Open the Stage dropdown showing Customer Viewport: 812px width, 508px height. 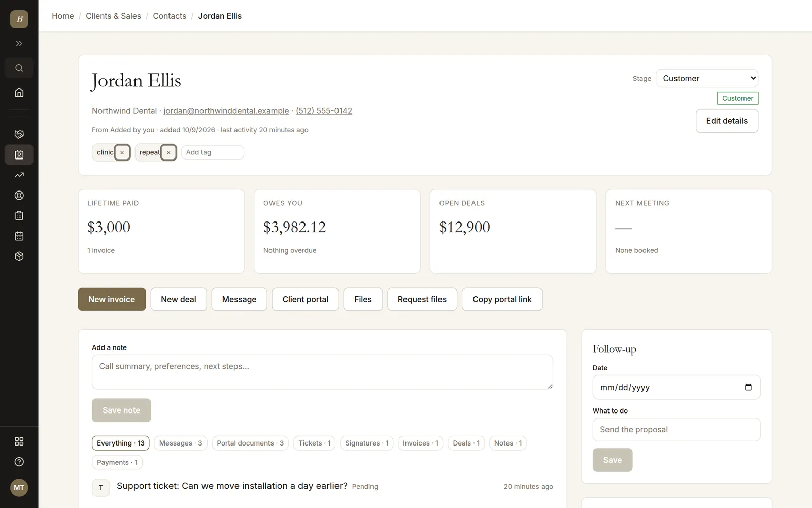click(707, 78)
